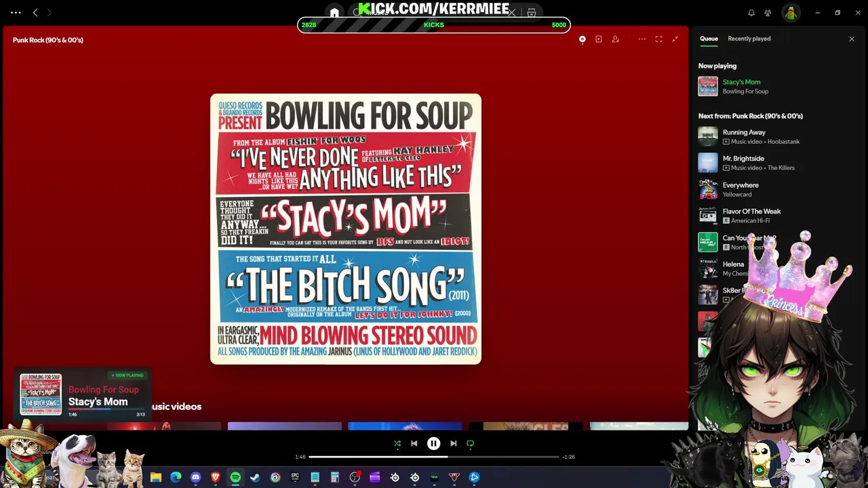Click the Punk Rock (90's & 00's) playlist title

click(47, 40)
